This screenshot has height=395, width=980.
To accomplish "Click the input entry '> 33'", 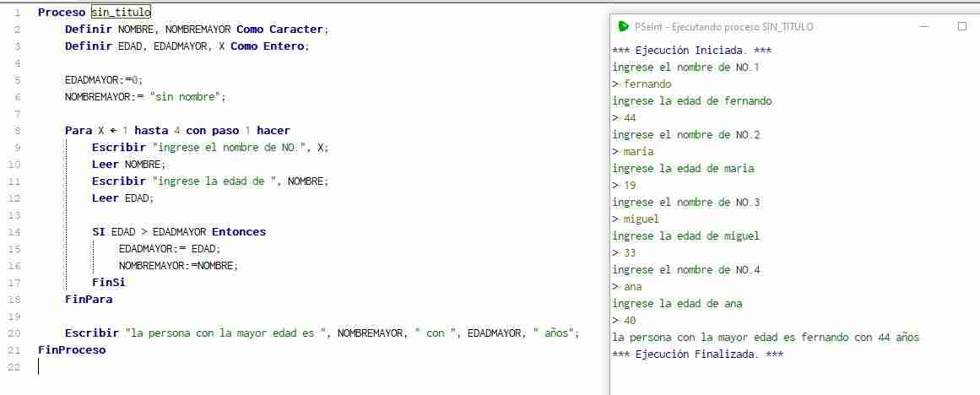I will (x=624, y=253).
